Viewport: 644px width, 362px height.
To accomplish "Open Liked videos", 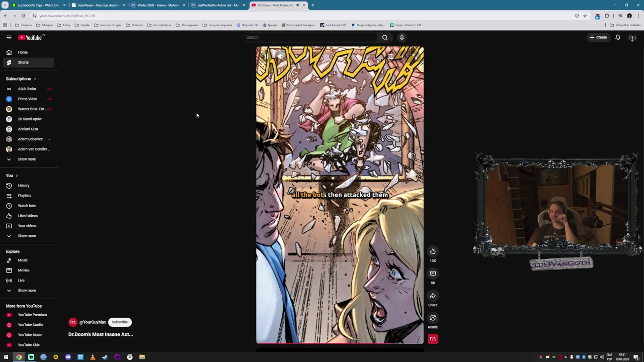I will (x=28, y=216).
